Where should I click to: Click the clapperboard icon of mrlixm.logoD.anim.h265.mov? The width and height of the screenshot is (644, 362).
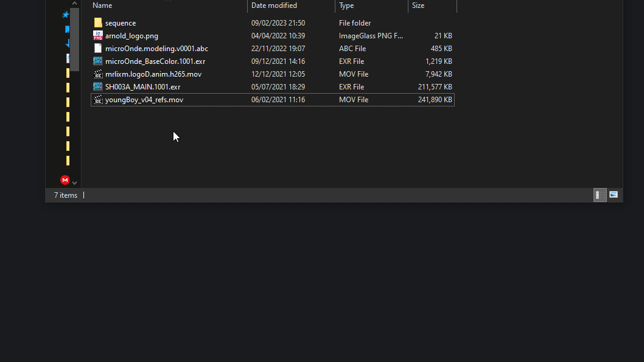(98, 74)
